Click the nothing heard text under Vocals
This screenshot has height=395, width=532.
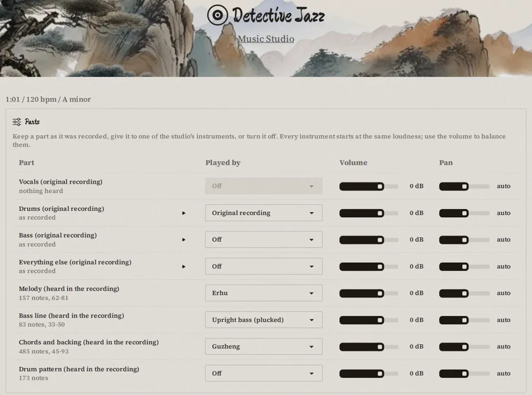pos(41,191)
